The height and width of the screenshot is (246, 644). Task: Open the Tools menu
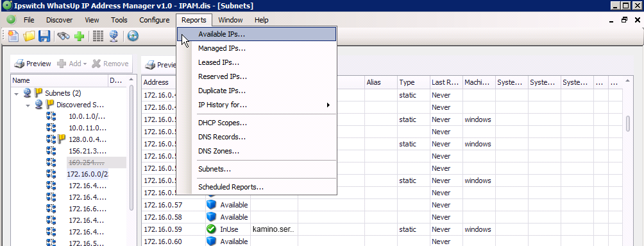click(119, 20)
